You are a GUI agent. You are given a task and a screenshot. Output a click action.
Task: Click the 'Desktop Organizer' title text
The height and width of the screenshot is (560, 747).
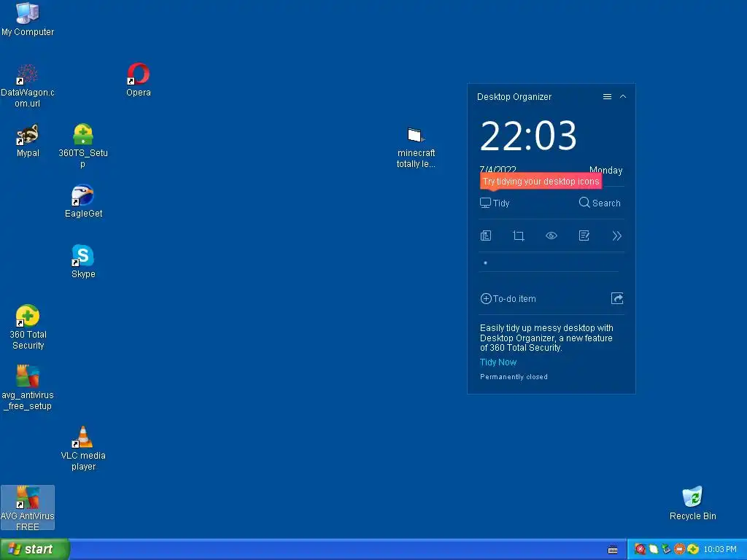[514, 97]
